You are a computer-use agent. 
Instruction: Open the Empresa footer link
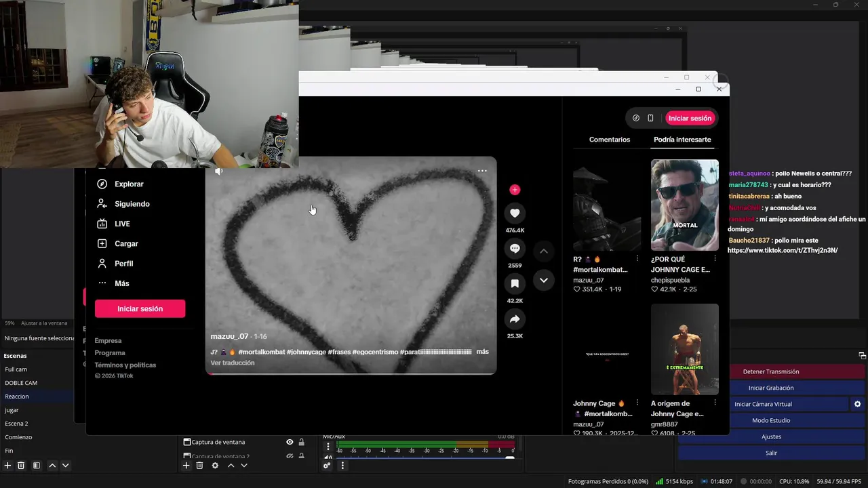[108, 341]
